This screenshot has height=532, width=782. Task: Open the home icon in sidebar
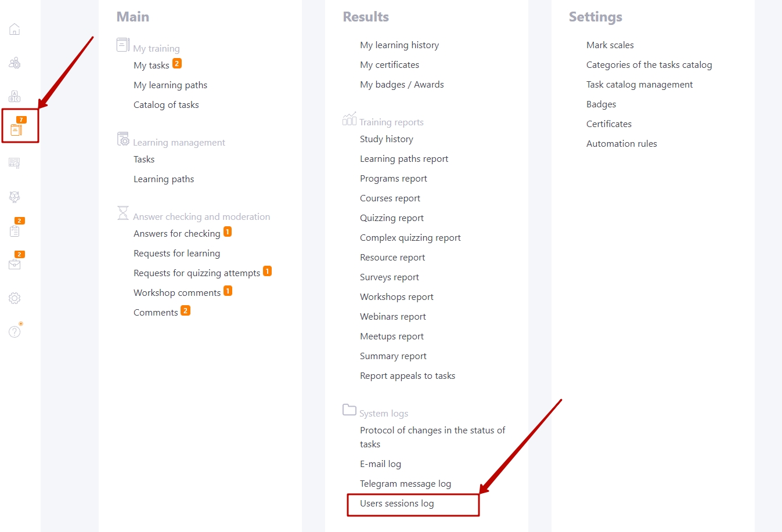[15, 29]
